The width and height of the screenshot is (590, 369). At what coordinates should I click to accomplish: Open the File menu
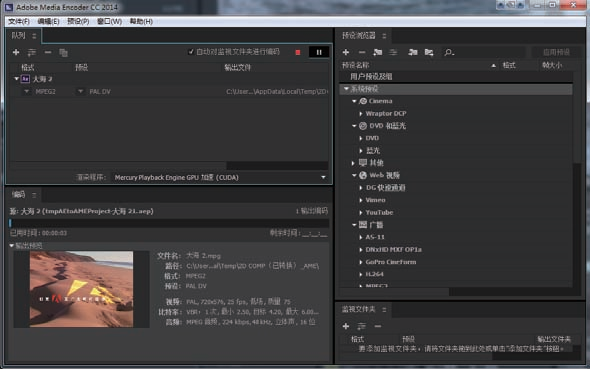(x=18, y=21)
